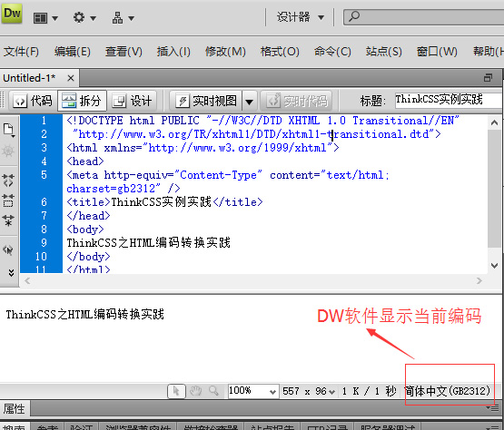Select the Hand tool in status bar
Viewport: 504px width, 430px height.
(196, 391)
